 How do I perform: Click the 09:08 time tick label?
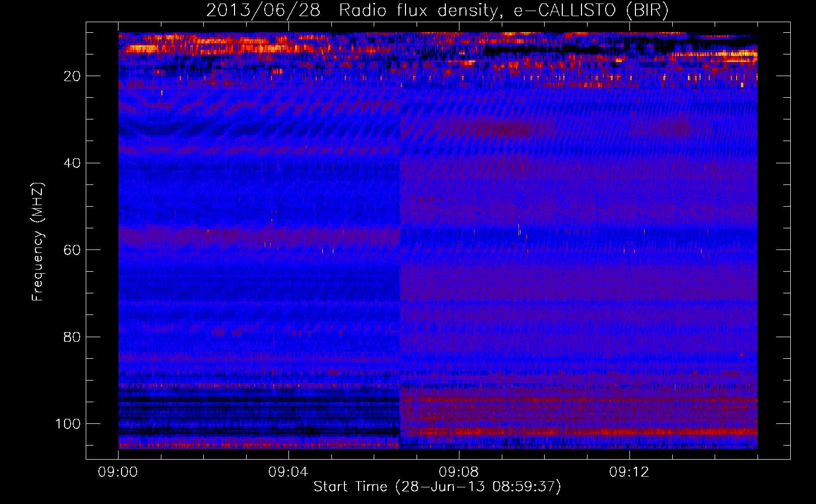point(459,472)
